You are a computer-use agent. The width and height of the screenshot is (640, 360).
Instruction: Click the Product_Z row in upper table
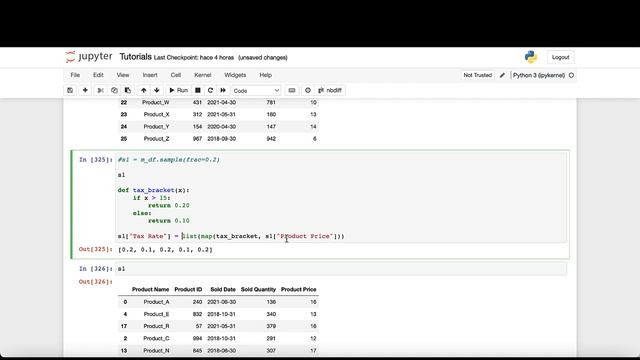(218, 139)
